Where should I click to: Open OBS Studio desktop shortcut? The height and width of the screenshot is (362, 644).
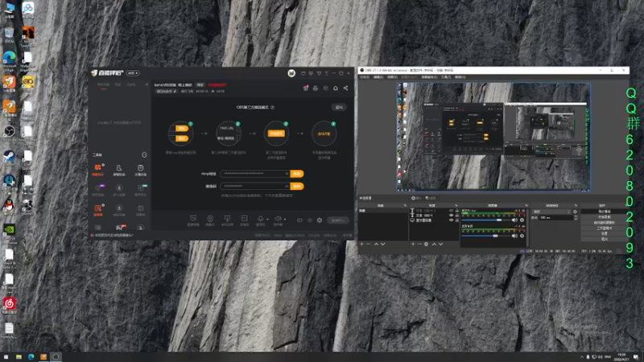pos(9,131)
